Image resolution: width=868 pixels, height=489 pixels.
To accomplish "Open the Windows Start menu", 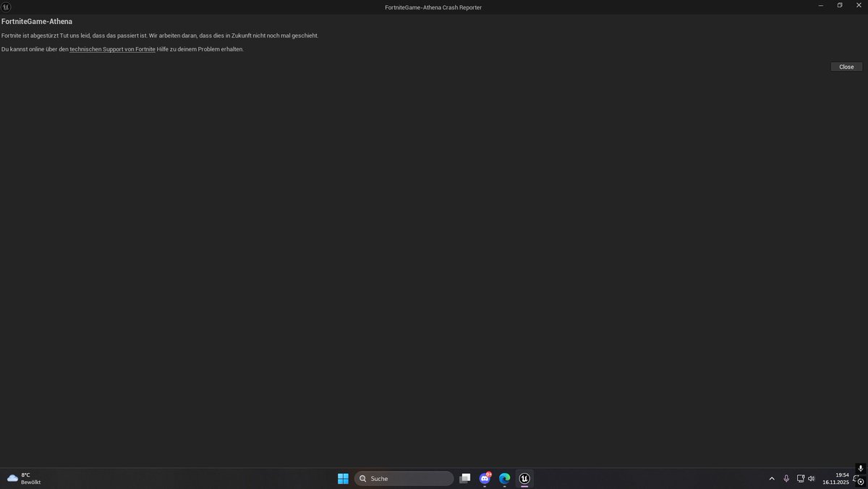I will click(343, 478).
